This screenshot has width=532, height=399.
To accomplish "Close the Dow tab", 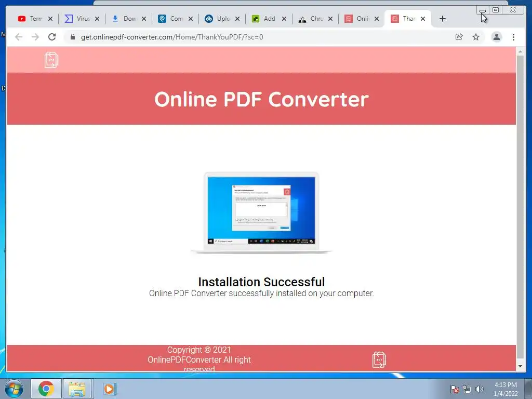I will pos(144,19).
